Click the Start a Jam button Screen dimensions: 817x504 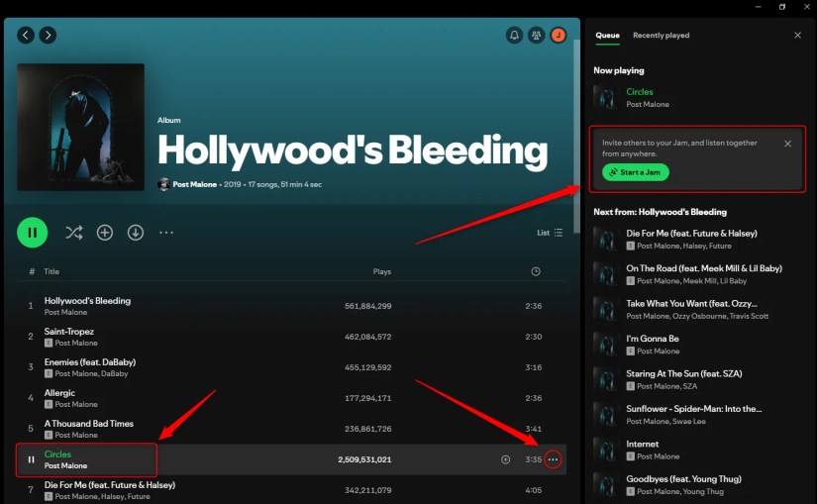[636, 172]
